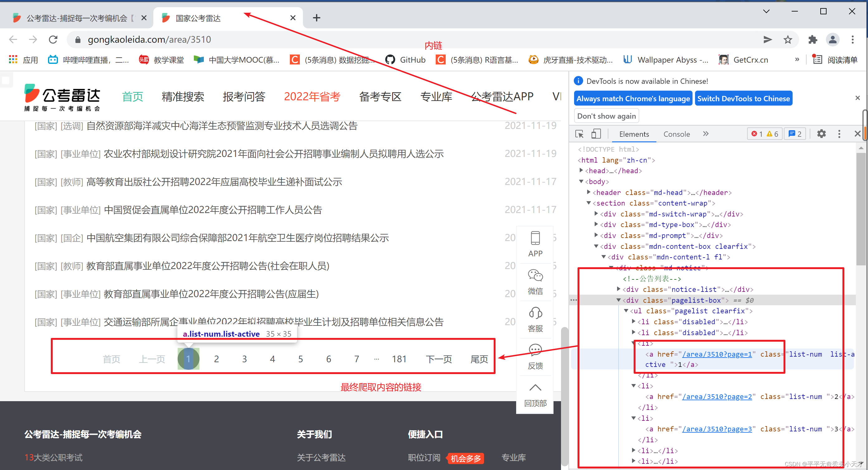This screenshot has width=868, height=470.
Task: Click the DevTools inspect element picker icon
Action: pos(579,134)
